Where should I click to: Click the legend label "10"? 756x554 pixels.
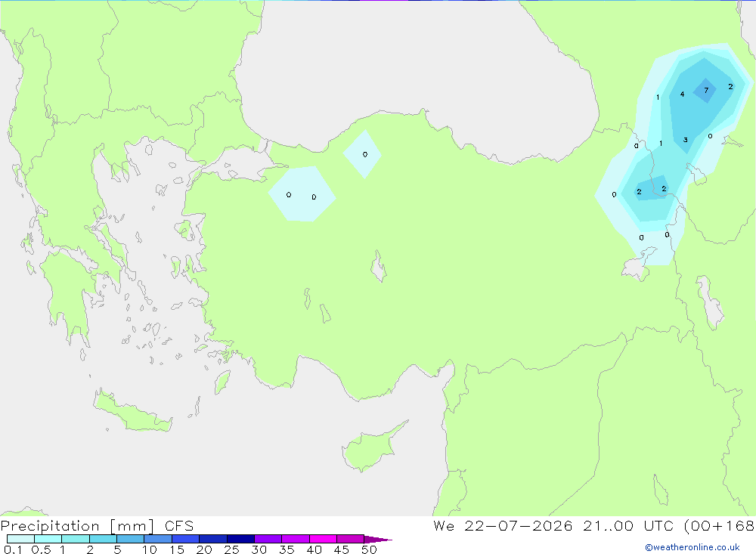[150, 549]
